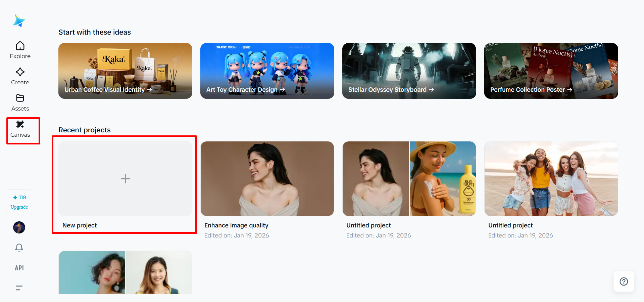Click 'Edited on: Jan 19, 2026' under Enhance image quality

tap(237, 235)
